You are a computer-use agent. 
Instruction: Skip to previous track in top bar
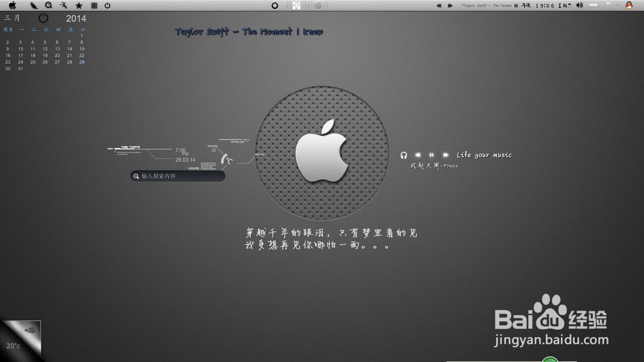pyautogui.click(x=439, y=6)
